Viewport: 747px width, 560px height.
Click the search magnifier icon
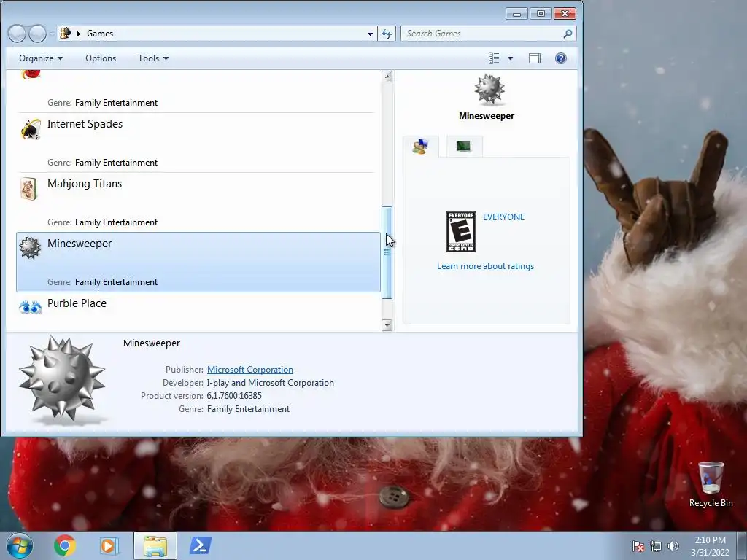[x=568, y=34]
